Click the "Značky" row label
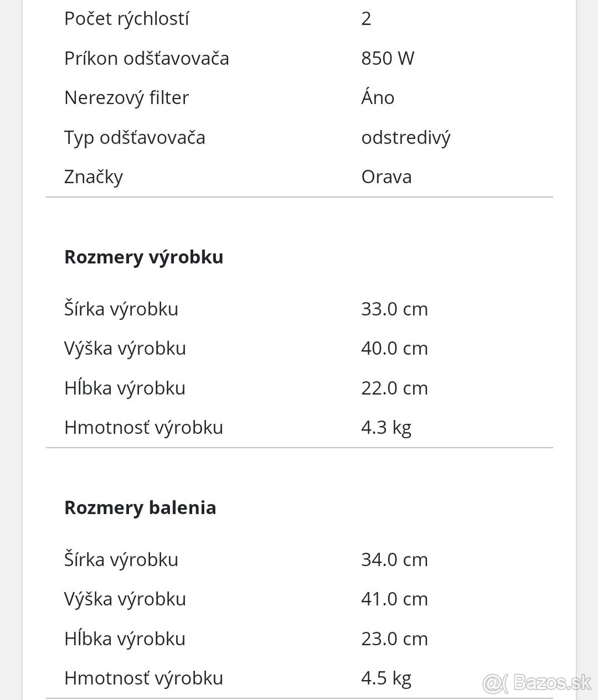598x700 pixels. (x=93, y=177)
